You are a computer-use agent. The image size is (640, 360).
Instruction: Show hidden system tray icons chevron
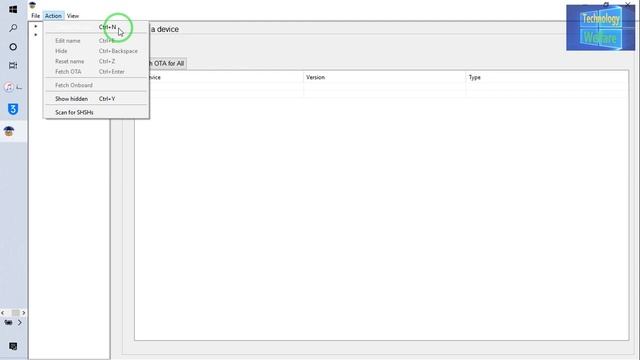point(20,322)
